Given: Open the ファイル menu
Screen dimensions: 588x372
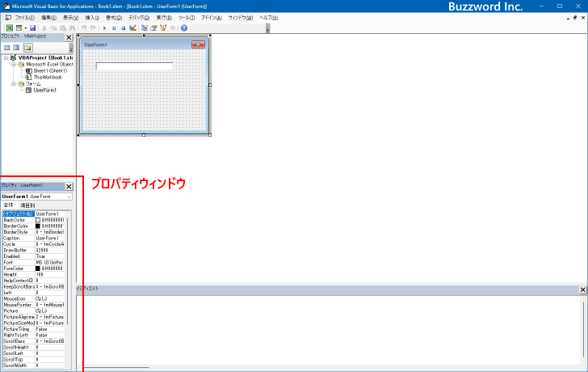Looking at the screenshot, I should [x=25, y=18].
